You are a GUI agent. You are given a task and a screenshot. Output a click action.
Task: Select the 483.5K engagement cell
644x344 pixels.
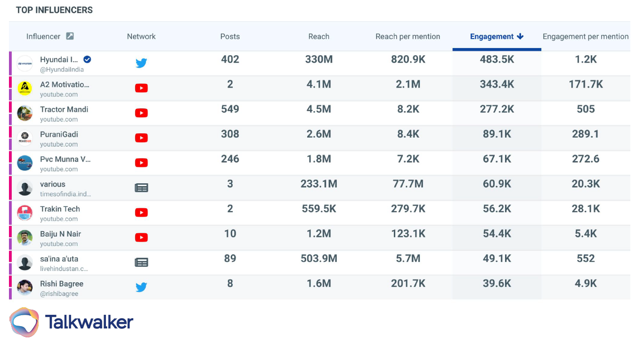point(497,59)
